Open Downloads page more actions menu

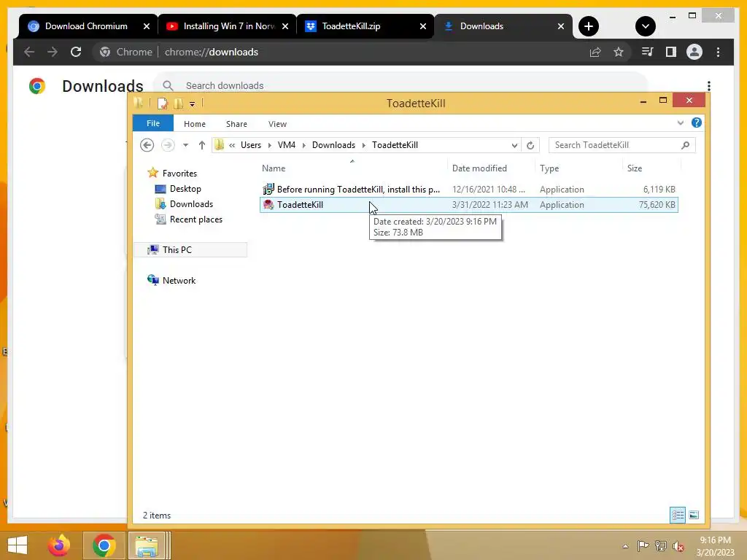coord(709,86)
